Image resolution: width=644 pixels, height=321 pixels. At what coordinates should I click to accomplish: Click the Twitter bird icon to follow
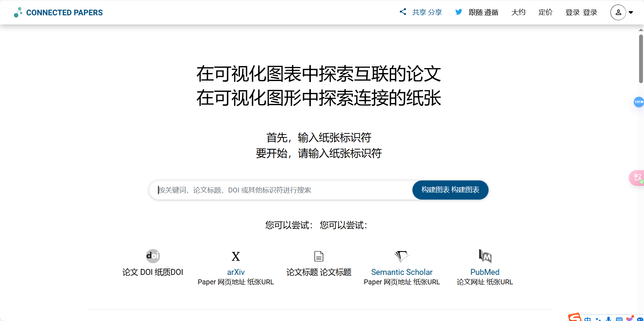click(x=458, y=12)
